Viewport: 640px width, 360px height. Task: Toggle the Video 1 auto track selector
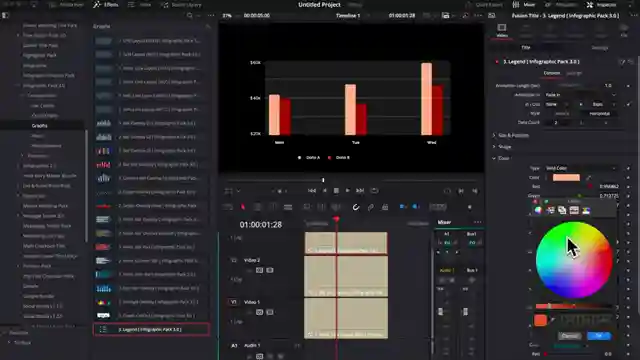(x=259, y=312)
